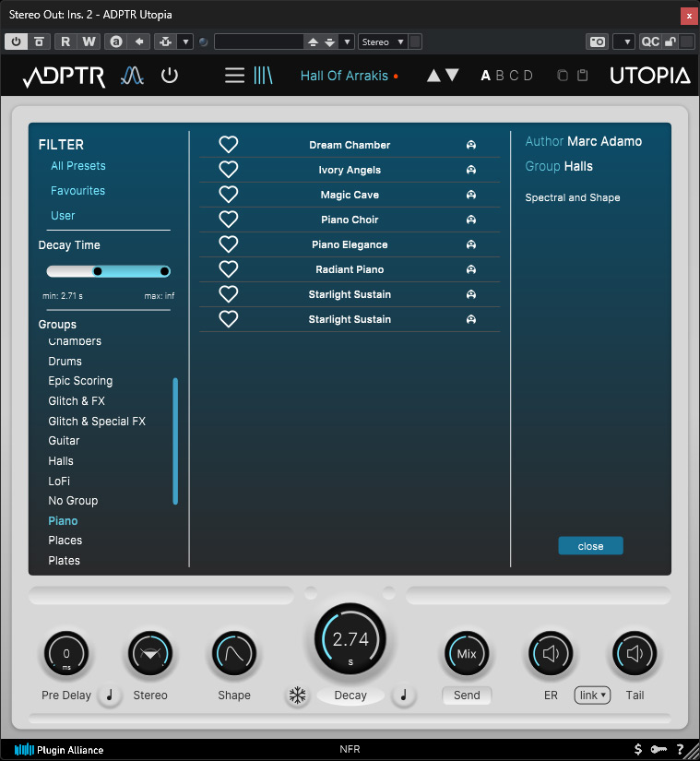Viewport: 700px width, 761px height.
Task: Toggle the preset browser library icon
Action: pyautogui.click(x=263, y=76)
